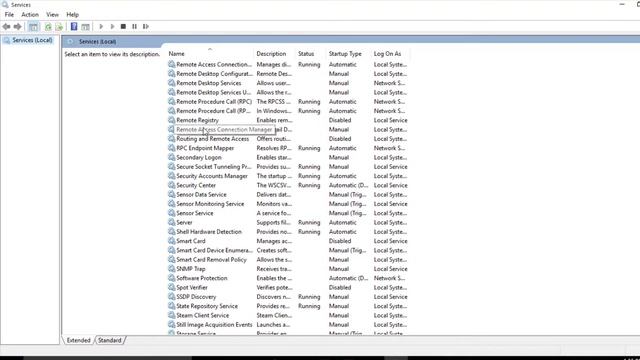640x360 pixels.
Task: Click the gear icon beside Spot Verifier
Action: pyautogui.click(x=172, y=287)
